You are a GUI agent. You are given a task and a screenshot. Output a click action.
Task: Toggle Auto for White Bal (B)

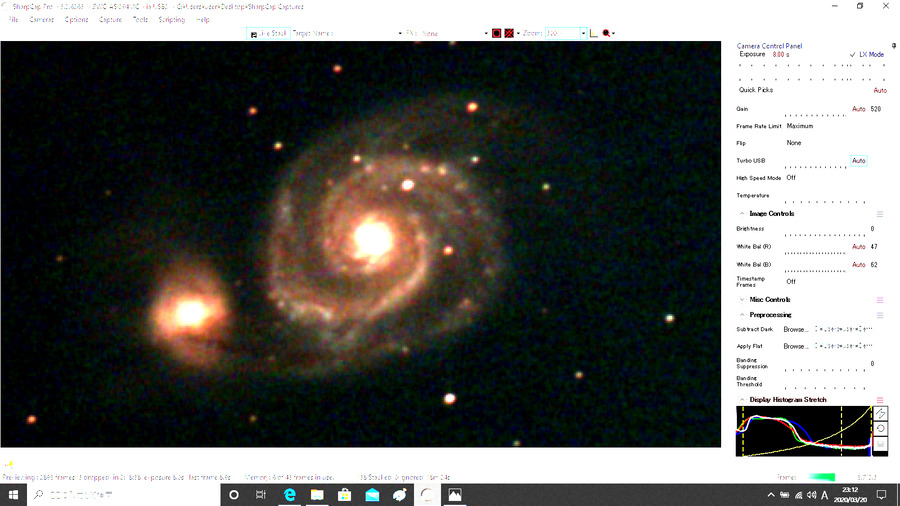point(858,264)
